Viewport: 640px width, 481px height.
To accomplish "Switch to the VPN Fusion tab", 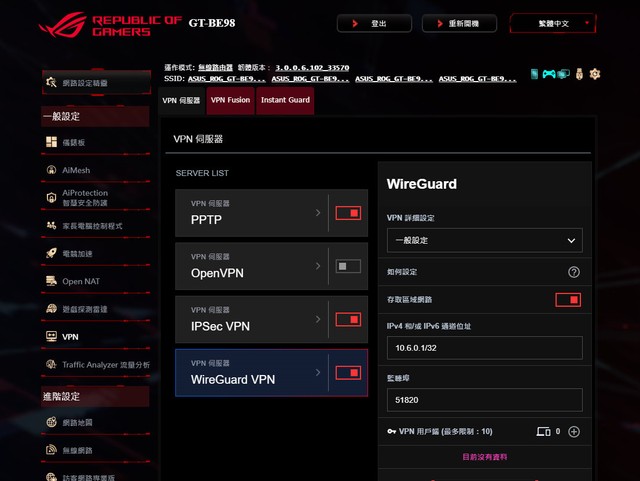I will click(x=230, y=100).
